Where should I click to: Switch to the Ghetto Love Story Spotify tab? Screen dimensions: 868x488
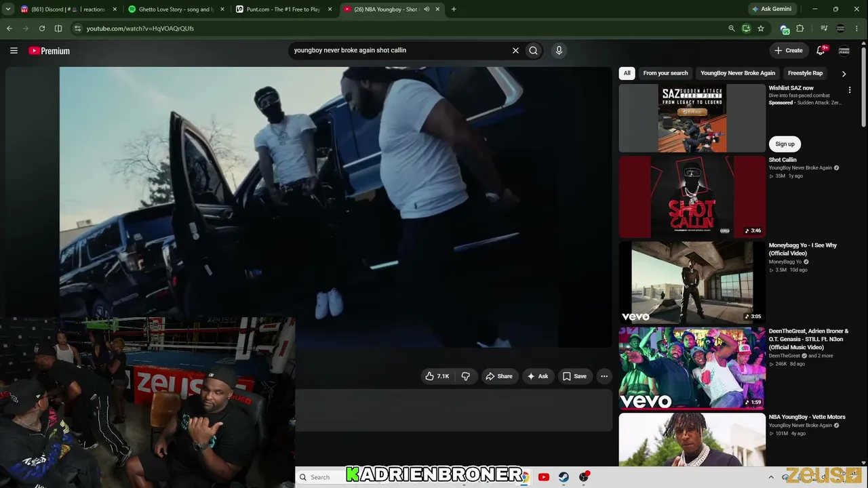(x=176, y=9)
